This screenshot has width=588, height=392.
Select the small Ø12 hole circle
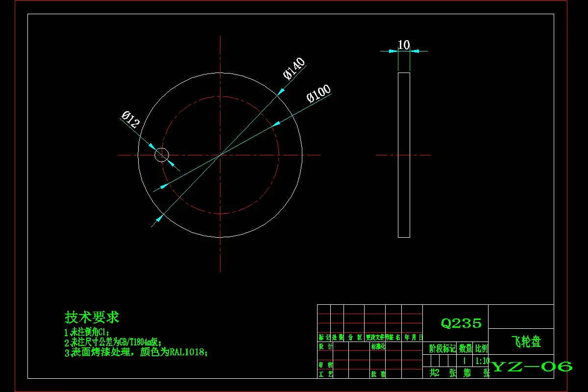(x=162, y=155)
